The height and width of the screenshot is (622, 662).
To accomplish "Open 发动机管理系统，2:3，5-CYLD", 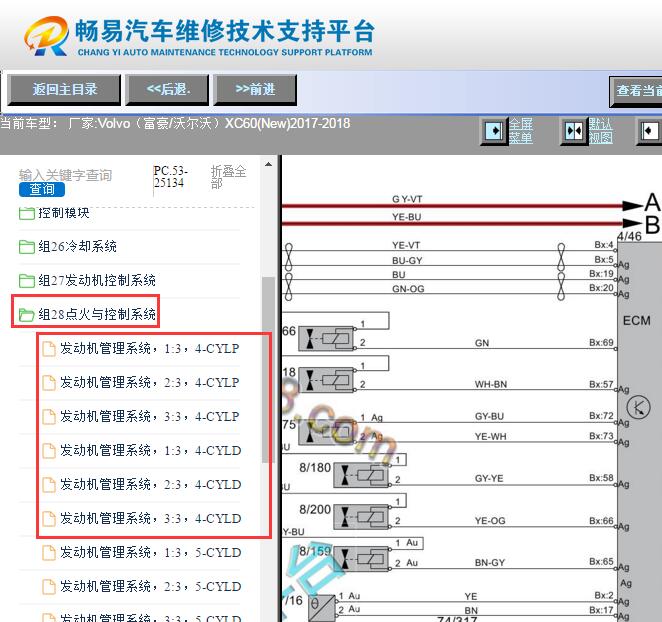I will click(x=150, y=587).
